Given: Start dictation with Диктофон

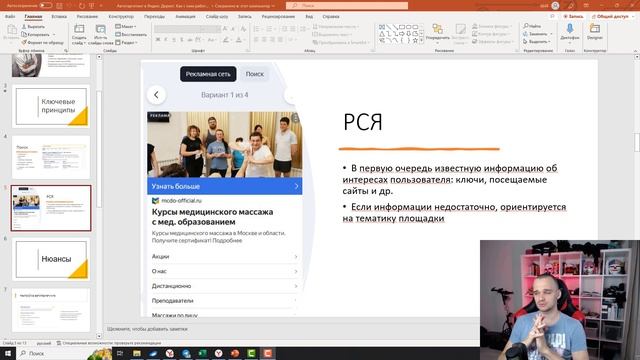Looking at the screenshot, I should pyautogui.click(x=570, y=32).
